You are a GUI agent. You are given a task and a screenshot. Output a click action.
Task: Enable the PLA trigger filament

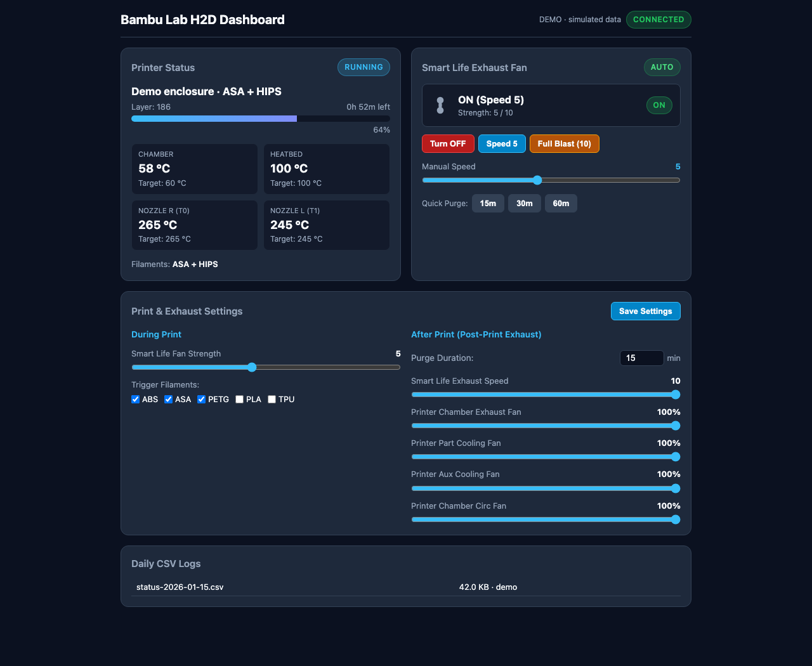coord(239,399)
